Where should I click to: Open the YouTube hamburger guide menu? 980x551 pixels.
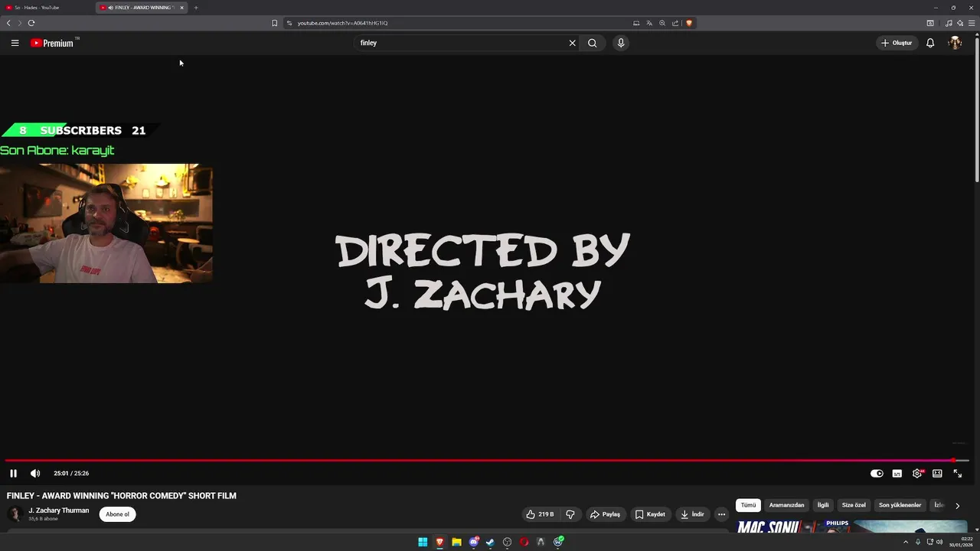tap(15, 43)
